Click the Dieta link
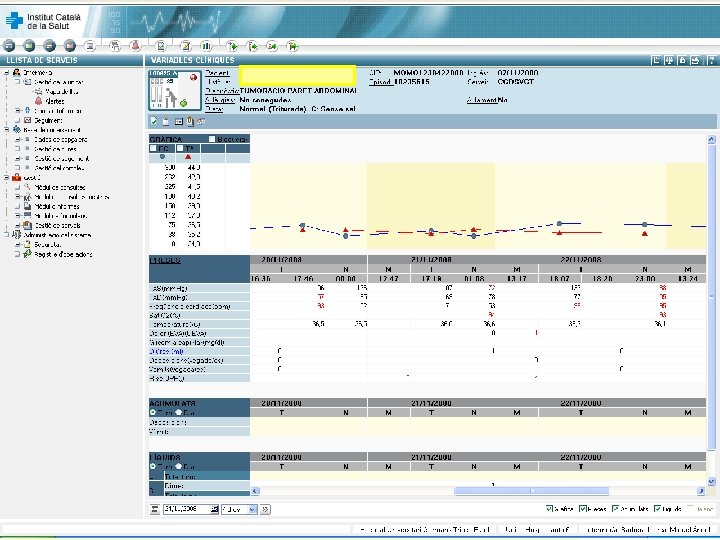The image size is (720, 540). [x=214, y=109]
